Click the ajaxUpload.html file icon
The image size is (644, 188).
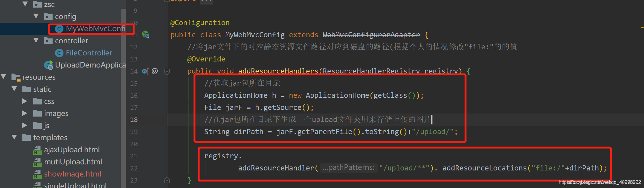[37, 150]
